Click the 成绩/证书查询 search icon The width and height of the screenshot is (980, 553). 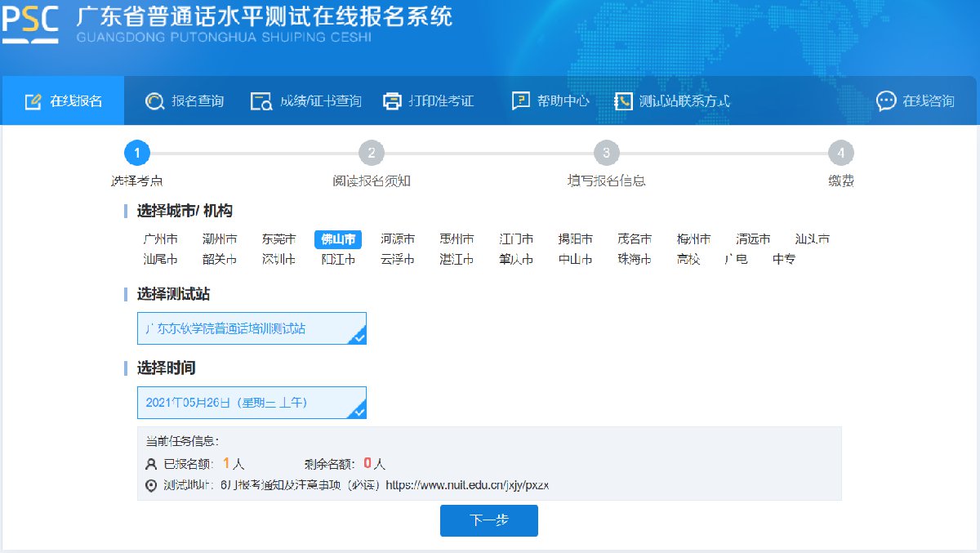261,101
